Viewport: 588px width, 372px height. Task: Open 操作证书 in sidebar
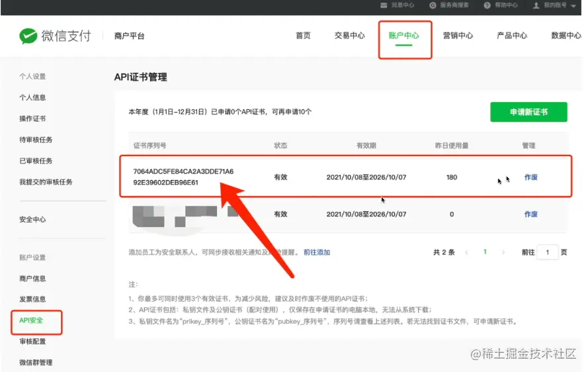32,118
